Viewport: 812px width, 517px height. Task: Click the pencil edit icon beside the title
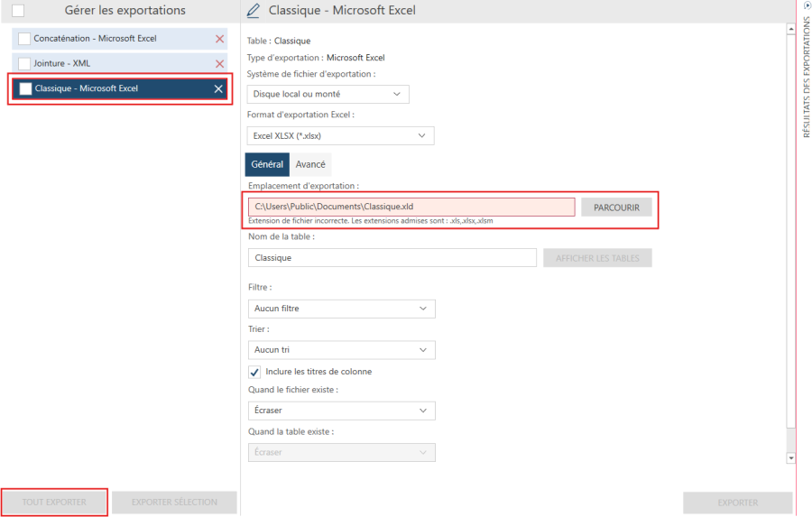(253, 11)
